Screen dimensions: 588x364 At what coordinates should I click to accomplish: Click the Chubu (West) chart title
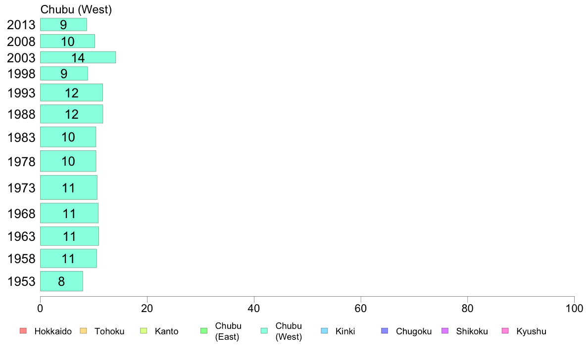[76, 9]
